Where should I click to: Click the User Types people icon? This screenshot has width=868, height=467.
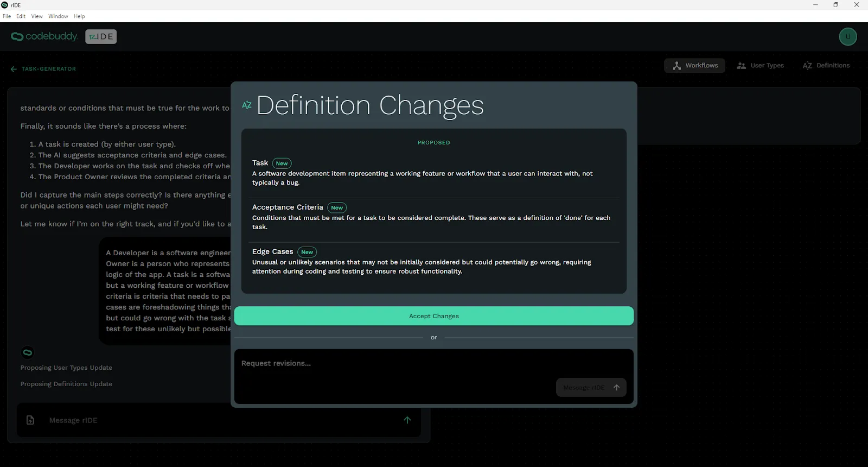pos(741,66)
